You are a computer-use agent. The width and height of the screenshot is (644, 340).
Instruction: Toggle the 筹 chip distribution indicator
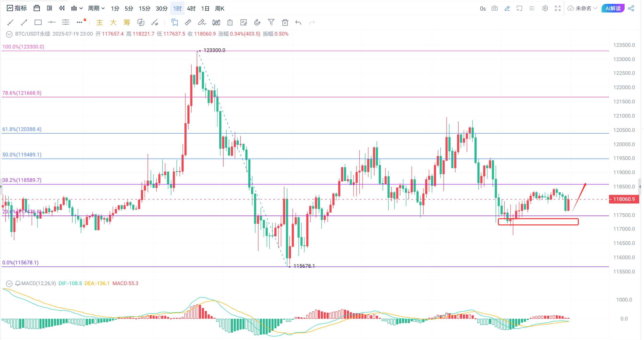127,23
